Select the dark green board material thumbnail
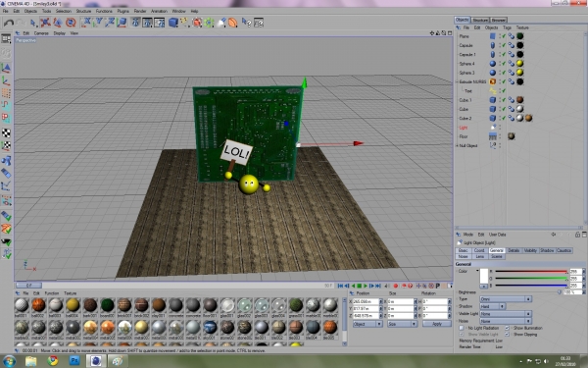 (107, 305)
